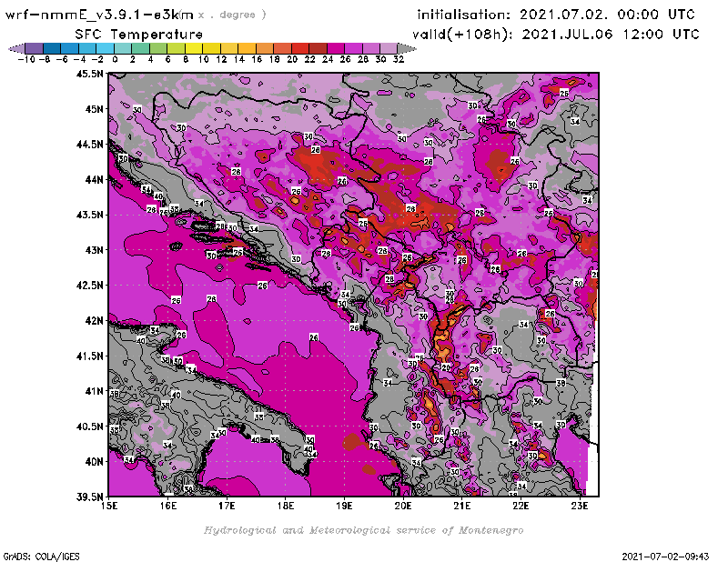This screenshot has width=728, height=562.
Task: Click the "GrADS: COLA/IGES" footer text
Action: click(42, 557)
